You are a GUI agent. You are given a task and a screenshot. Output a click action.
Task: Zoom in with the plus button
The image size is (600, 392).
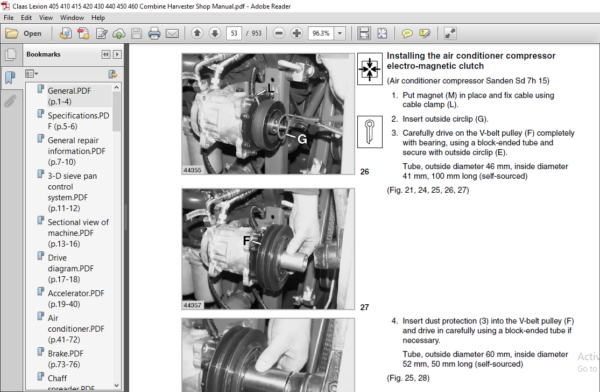297,33
